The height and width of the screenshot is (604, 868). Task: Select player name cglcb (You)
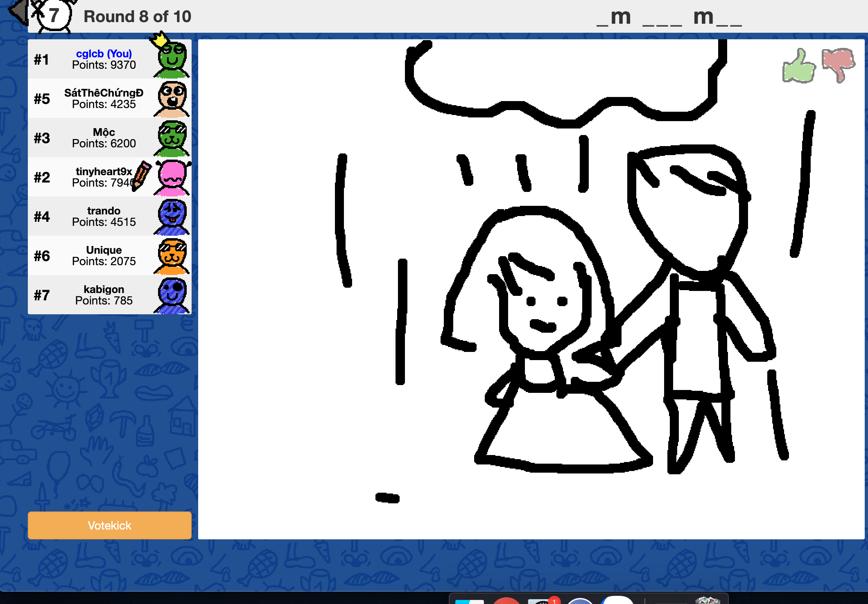[x=104, y=54]
